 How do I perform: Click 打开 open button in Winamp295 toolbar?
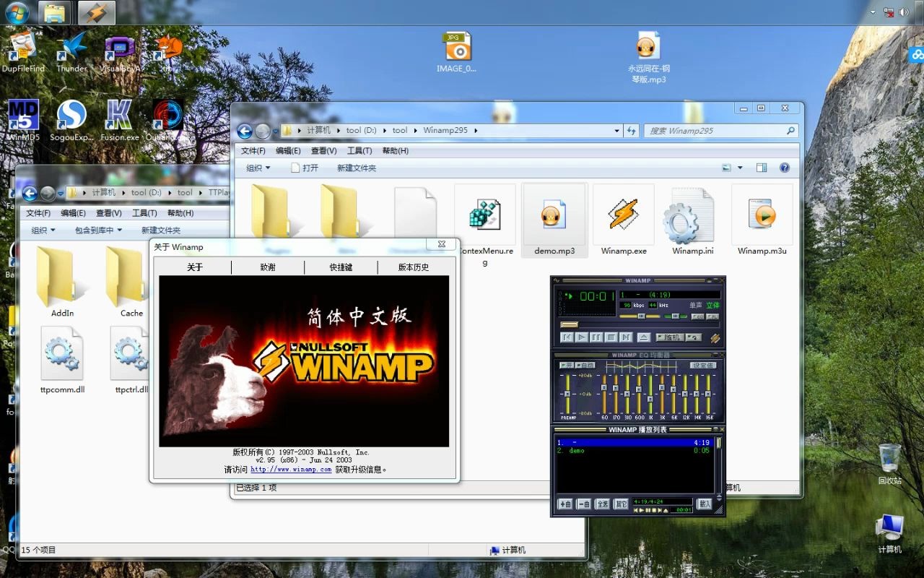pyautogui.click(x=305, y=168)
